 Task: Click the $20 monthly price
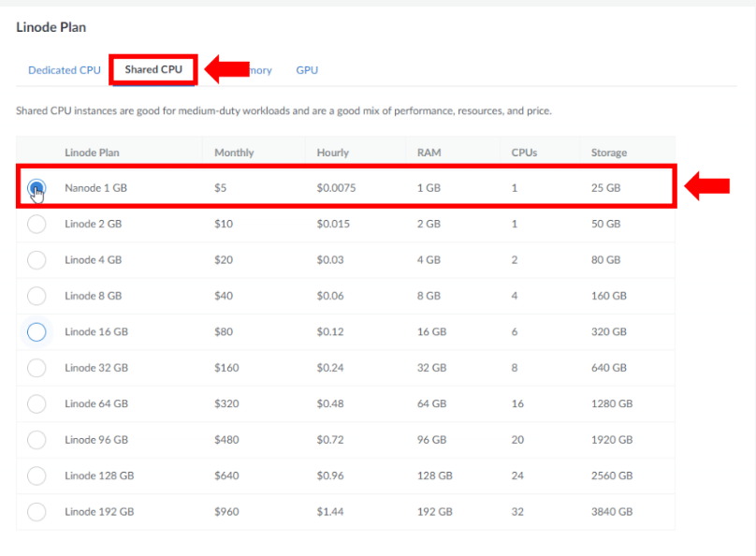click(x=224, y=260)
